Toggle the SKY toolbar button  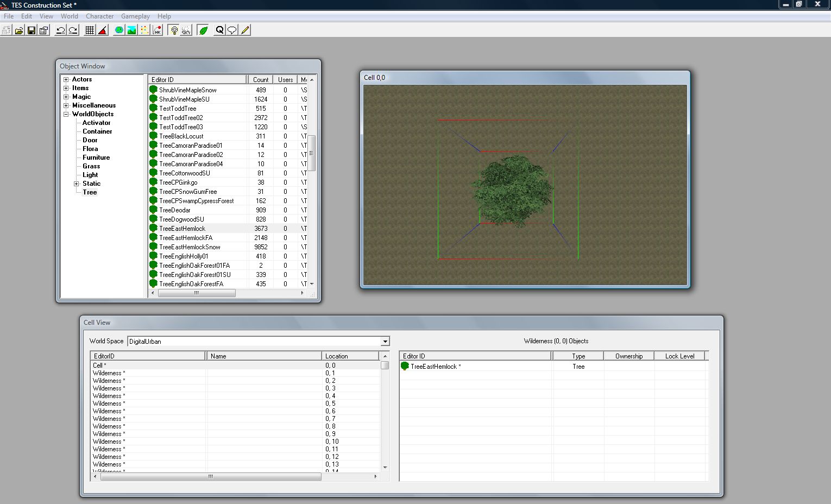point(186,30)
